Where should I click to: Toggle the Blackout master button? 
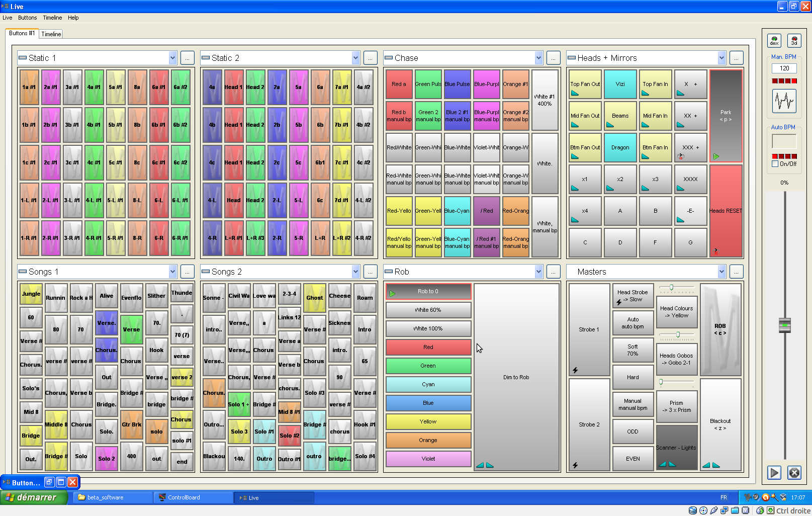click(x=720, y=424)
